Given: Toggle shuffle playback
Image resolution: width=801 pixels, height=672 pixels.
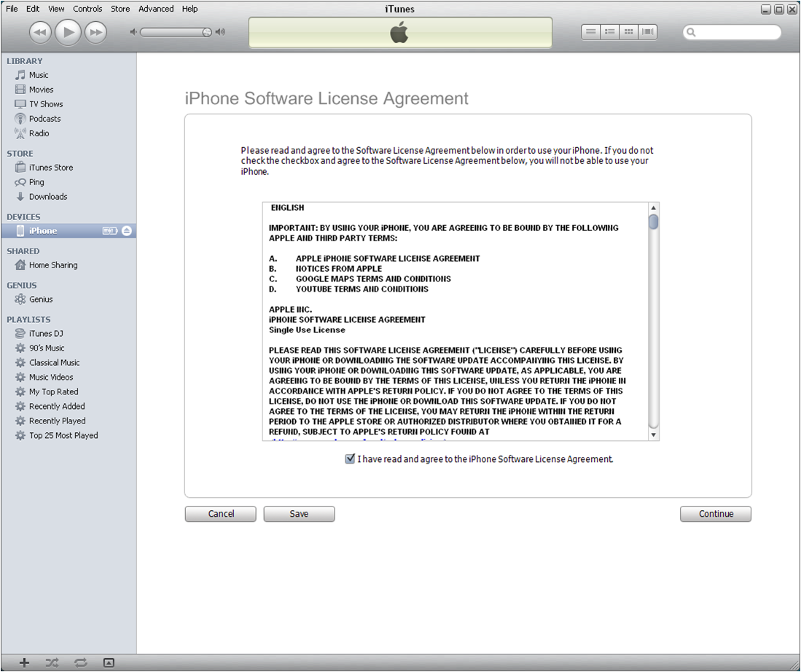Looking at the screenshot, I should click(x=52, y=663).
